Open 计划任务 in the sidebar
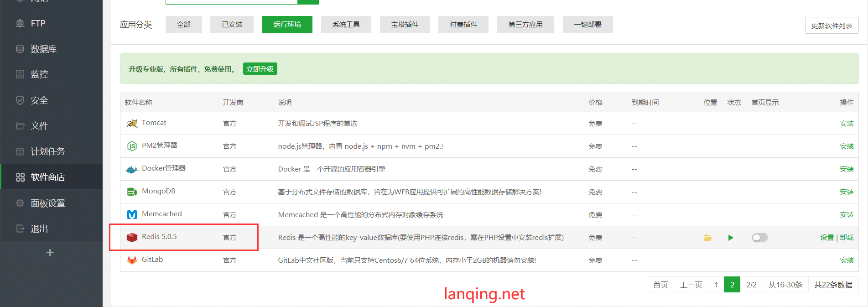 click(51, 151)
